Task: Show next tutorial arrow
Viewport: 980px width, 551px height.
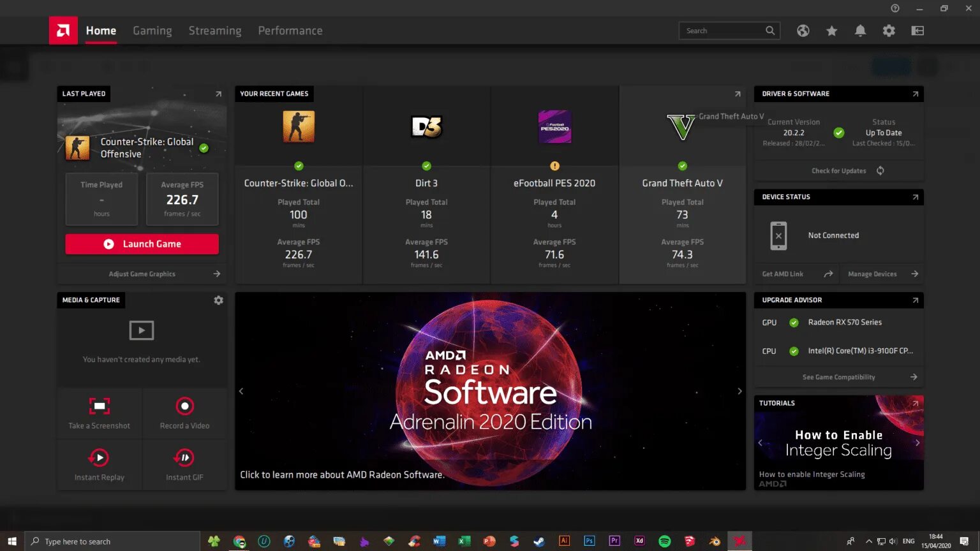Action: pyautogui.click(x=917, y=443)
